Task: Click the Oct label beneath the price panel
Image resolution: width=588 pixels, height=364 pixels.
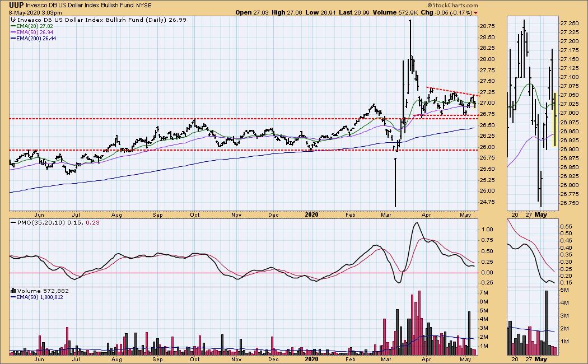Action: 195,215
